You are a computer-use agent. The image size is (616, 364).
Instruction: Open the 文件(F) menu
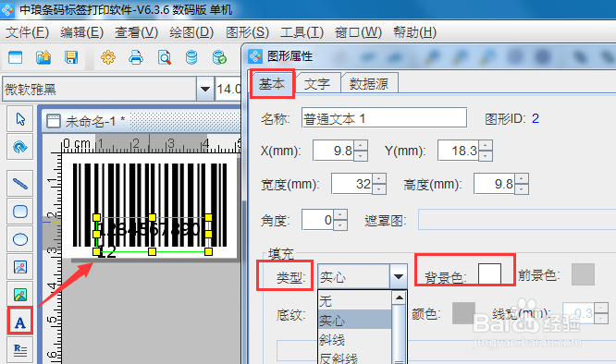[27, 32]
